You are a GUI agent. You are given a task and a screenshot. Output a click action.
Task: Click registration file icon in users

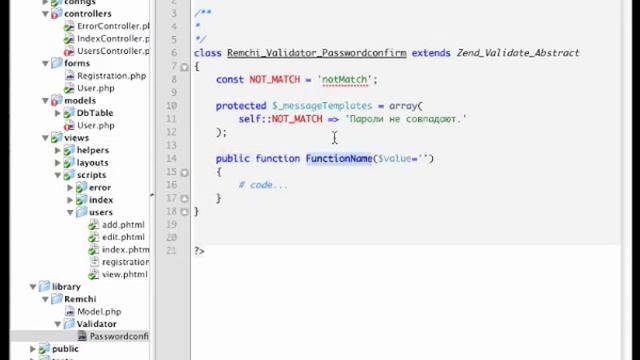click(94, 262)
